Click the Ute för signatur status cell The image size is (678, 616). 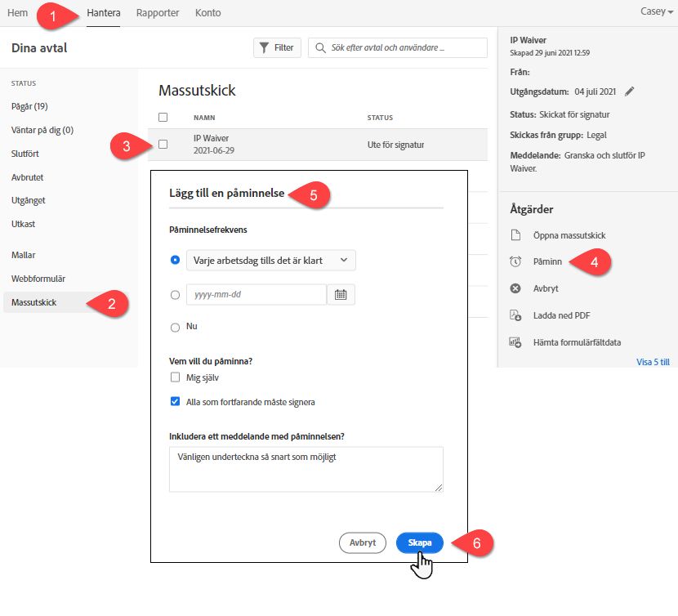point(395,145)
